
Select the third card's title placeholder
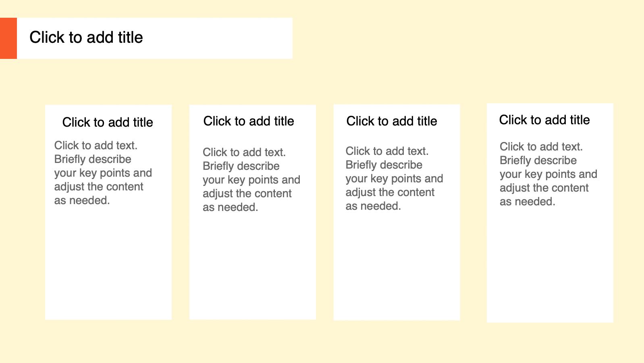coord(392,121)
